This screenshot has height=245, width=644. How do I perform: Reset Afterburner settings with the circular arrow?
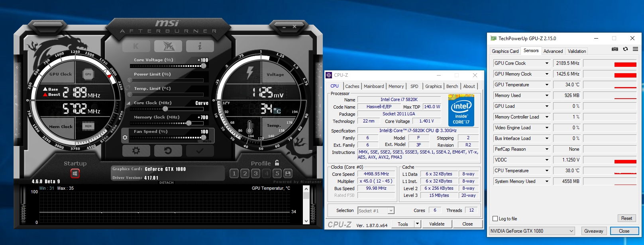pos(168,151)
